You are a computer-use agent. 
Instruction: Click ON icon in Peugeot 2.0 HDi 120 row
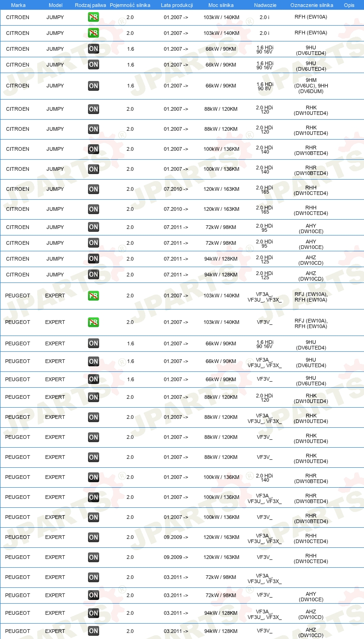pyautogui.click(x=94, y=397)
